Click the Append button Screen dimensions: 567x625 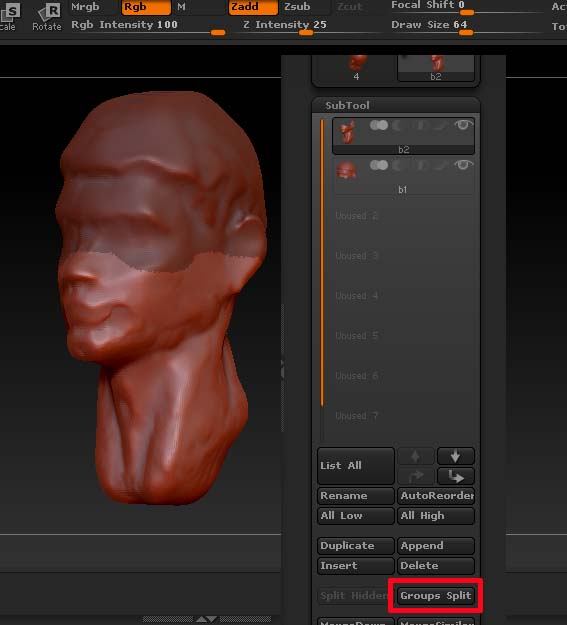click(x=436, y=546)
